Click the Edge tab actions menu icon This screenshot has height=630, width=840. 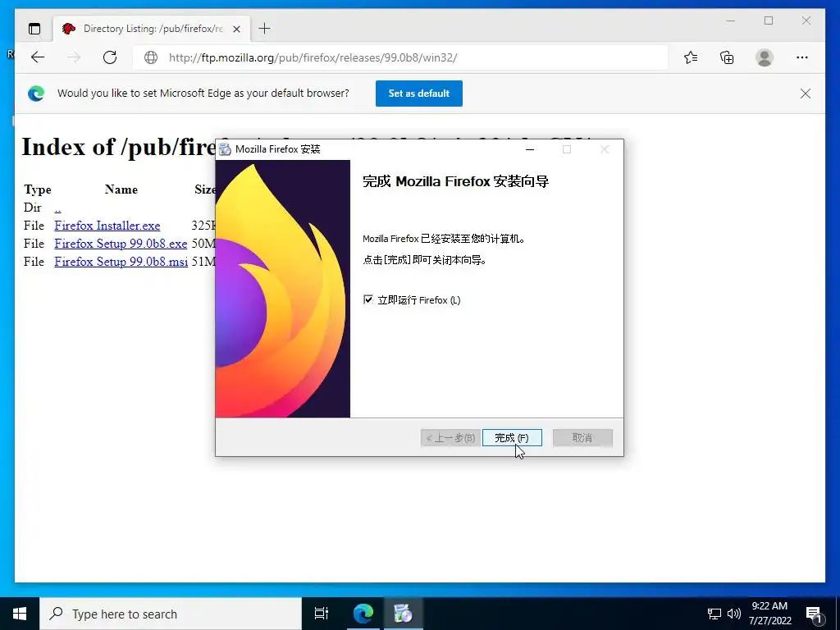coord(34,29)
